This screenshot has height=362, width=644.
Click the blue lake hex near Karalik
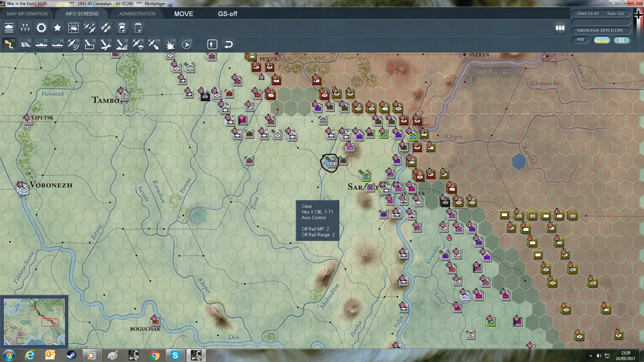[519, 162]
